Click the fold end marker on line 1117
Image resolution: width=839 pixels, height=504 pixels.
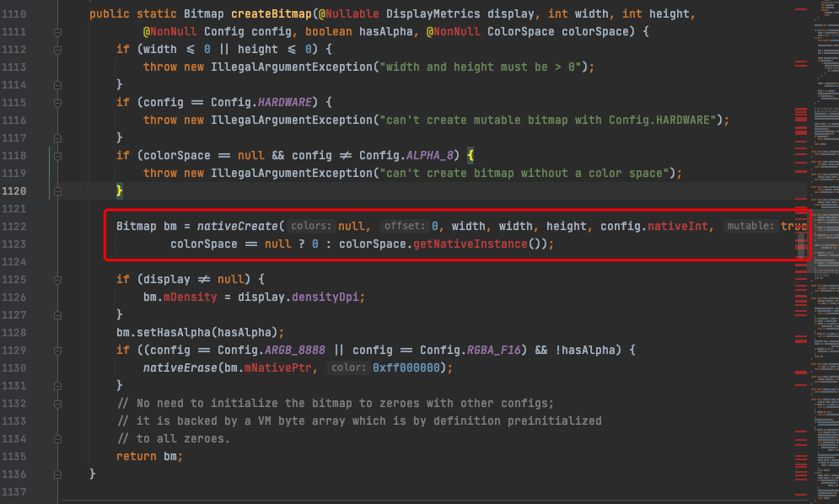tap(58, 138)
